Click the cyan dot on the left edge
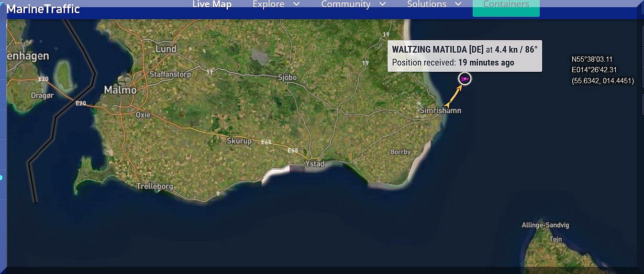 click(x=1, y=177)
